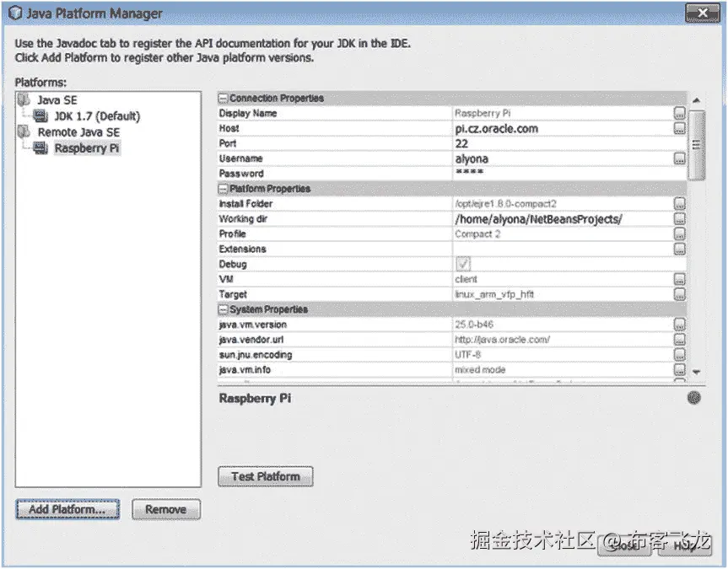Click the scrollbar up arrow icon
Screen dimensions: 728x569
click(697, 99)
